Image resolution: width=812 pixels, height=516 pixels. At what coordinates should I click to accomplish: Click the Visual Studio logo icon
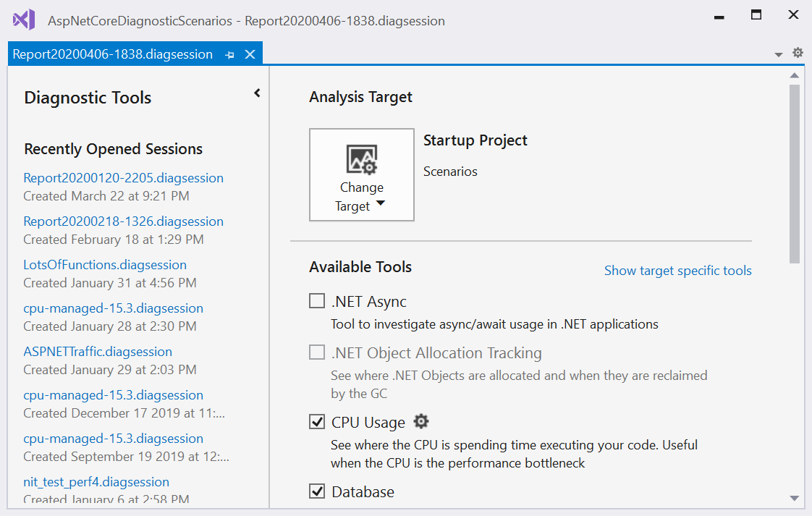pyautogui.click(x=23, y=20)
